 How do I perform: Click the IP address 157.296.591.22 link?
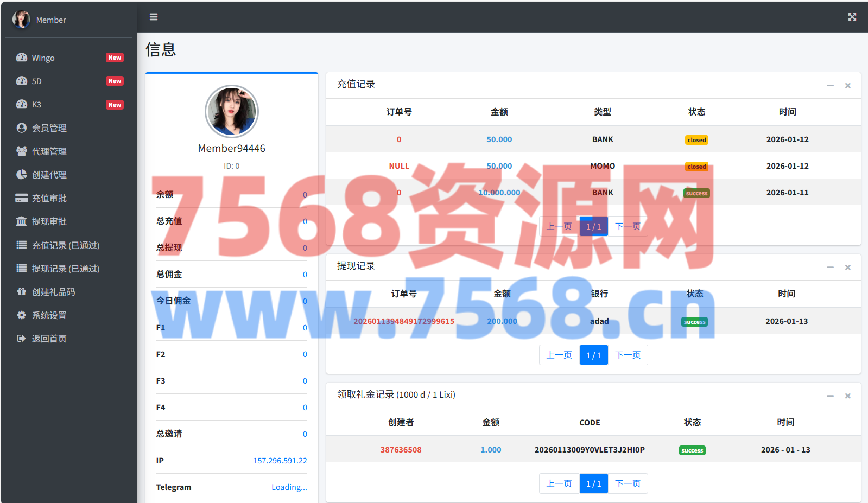click(x=280, y=461)
